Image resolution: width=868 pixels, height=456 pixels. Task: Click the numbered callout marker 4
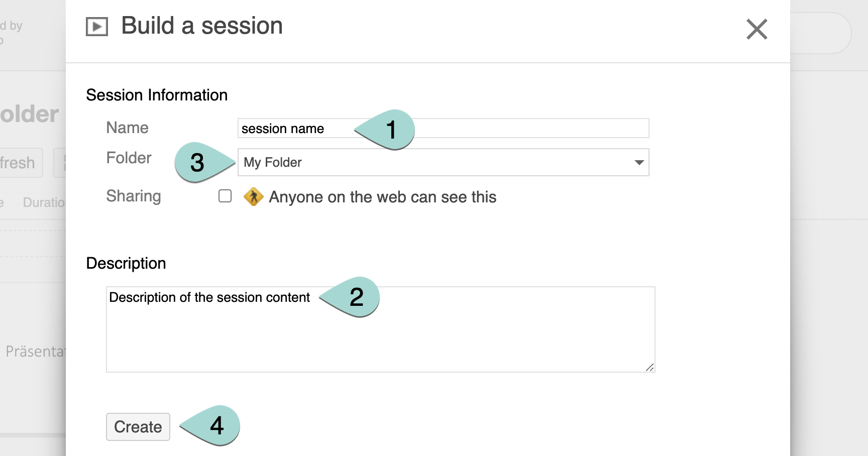(x=216, y=426)
